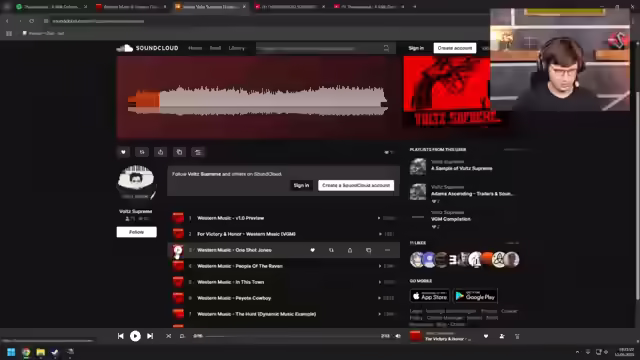
Task: Create a SoundCloud account from prompt
Action: 356,185
